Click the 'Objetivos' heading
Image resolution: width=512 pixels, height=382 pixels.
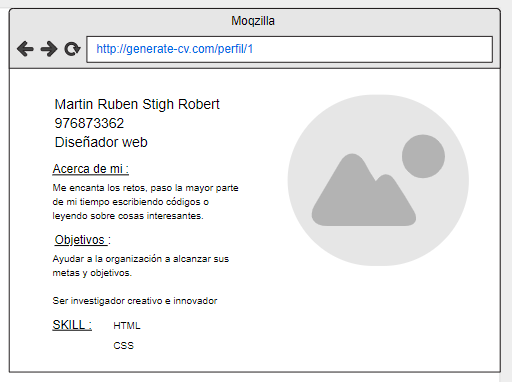point(83,240)
